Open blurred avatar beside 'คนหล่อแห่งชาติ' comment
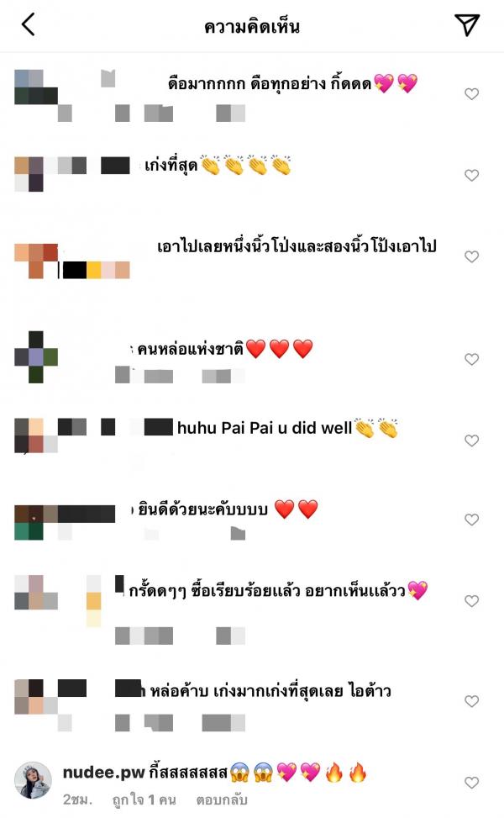Screen dimensions: 504x818 35,356
